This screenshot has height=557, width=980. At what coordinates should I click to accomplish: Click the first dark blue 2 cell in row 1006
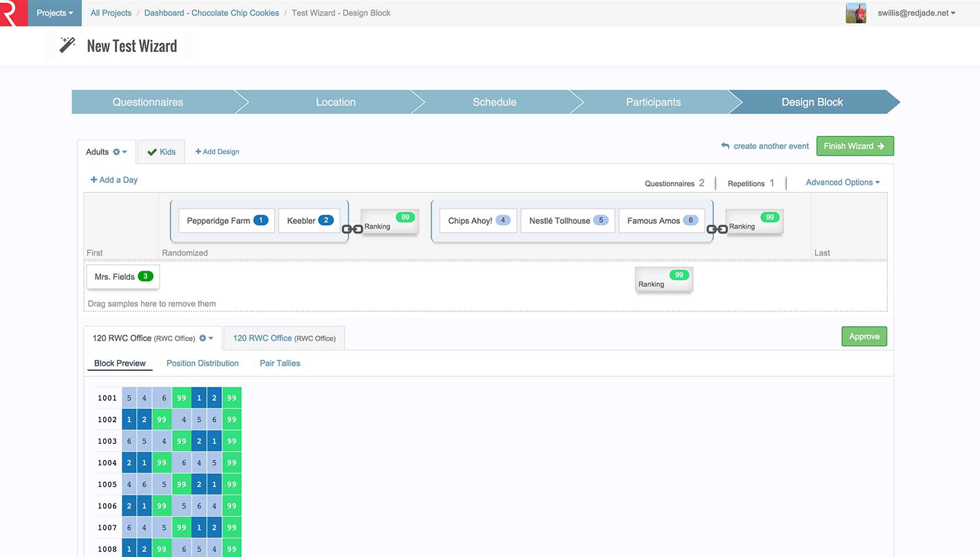(x=129, y=506)
